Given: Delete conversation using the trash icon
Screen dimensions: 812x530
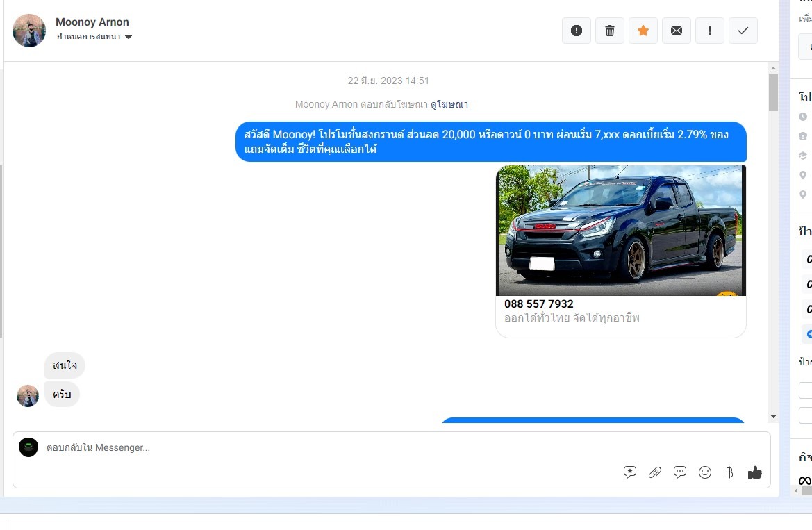Looking at the screenshot, I should [610, 31].
